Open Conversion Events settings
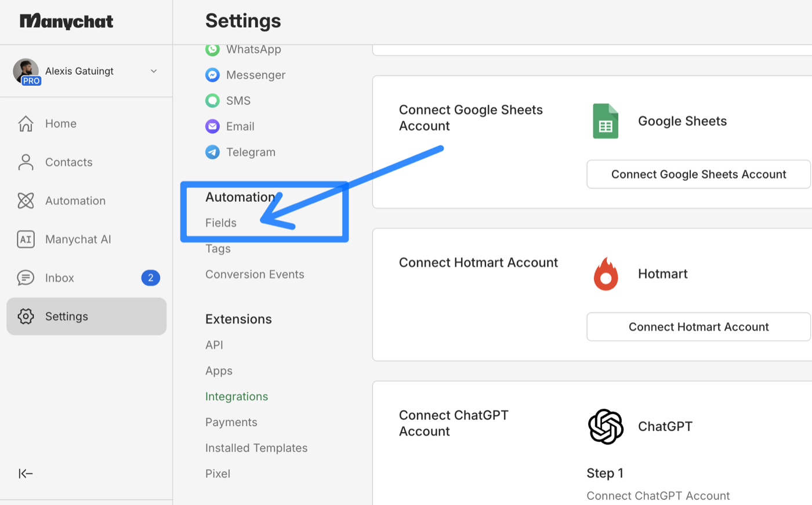The width and height of the screenshot is (812, 505). [255, 274]
